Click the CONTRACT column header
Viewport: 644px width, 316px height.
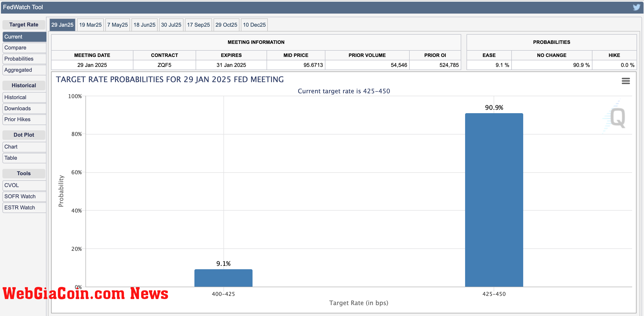tap(164, 55)
